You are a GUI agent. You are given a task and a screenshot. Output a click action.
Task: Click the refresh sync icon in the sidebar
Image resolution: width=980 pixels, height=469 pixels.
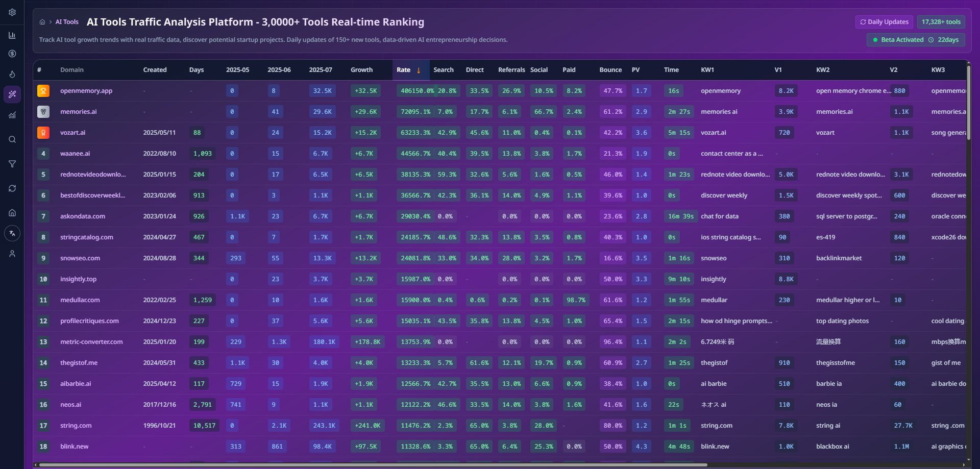12,188
